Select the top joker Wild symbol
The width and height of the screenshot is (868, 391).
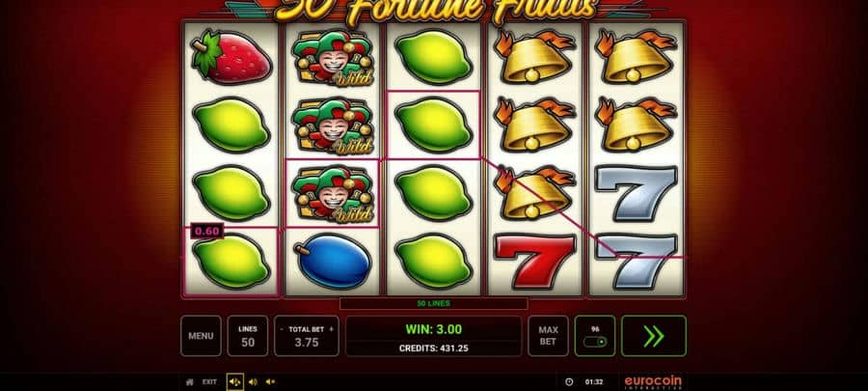click(333, 58)
